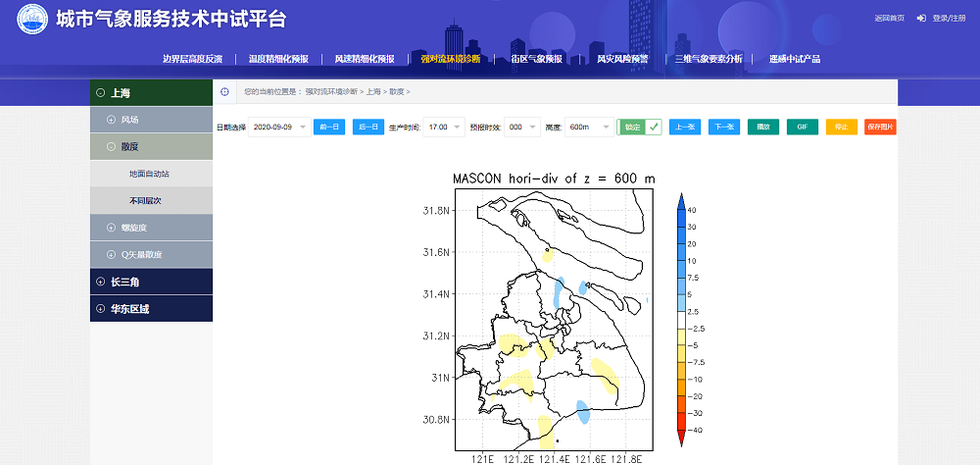This screenshot has width=980, height=465.
Task: Click the crosshair location icon in breadcrumb bar
Action: (224, 91)
